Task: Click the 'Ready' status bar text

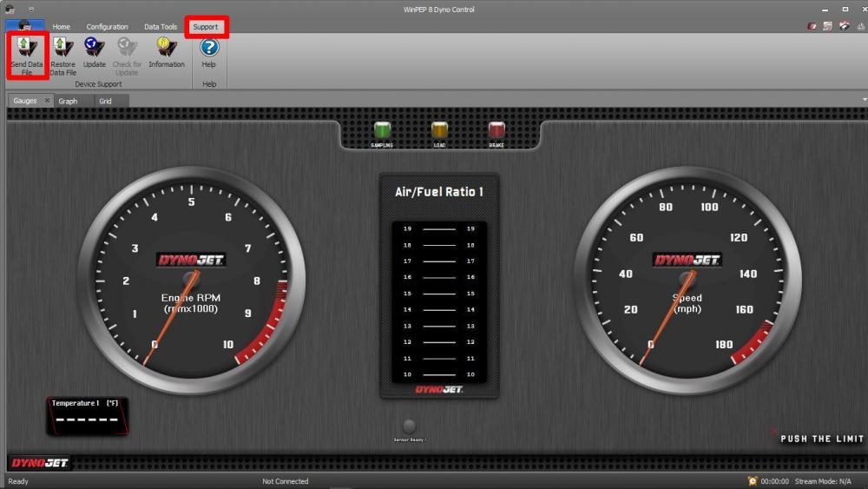Action: [x=18, y=480]
